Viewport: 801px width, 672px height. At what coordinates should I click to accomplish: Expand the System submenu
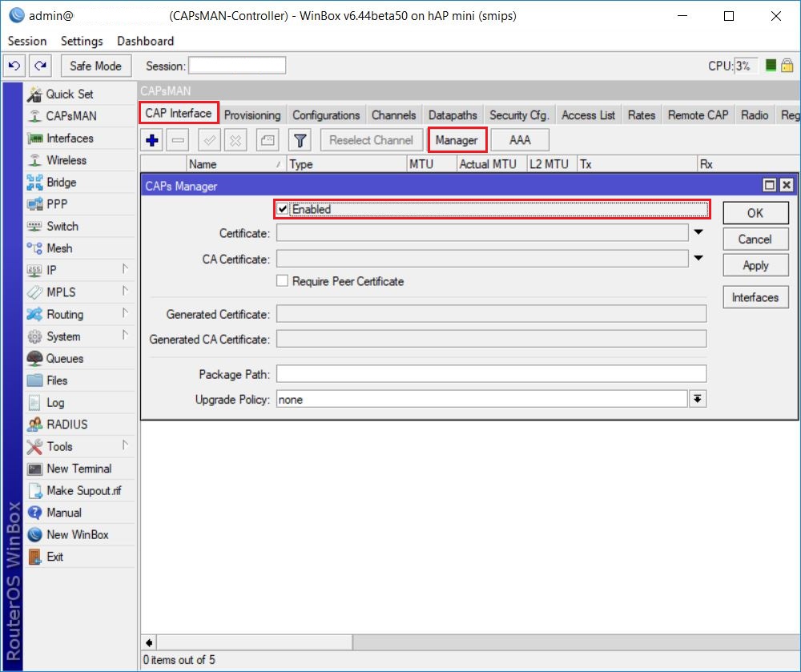[x=125, y=335]
